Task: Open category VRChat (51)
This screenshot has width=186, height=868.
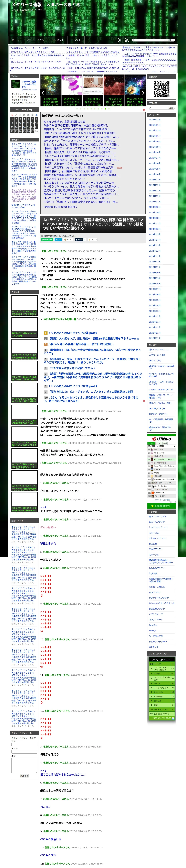Action: (155, 361)
